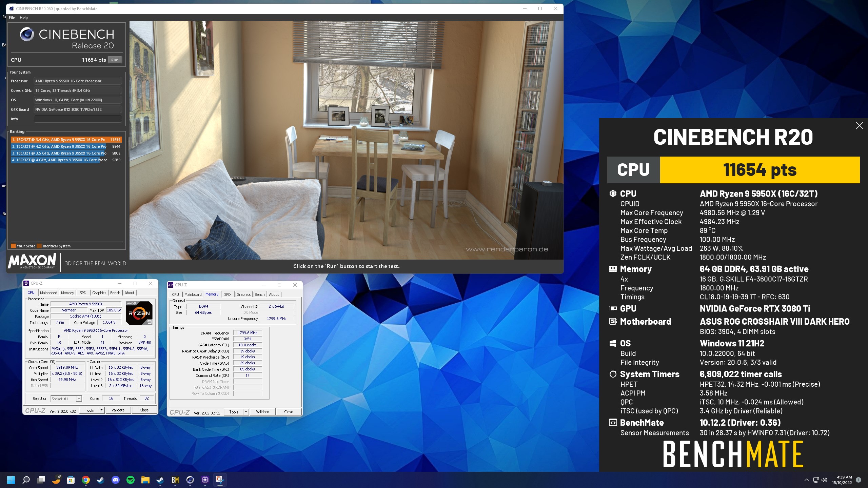Expand Tools dropdown arrow in CPU-Z memory-timings window

[246, 412]
